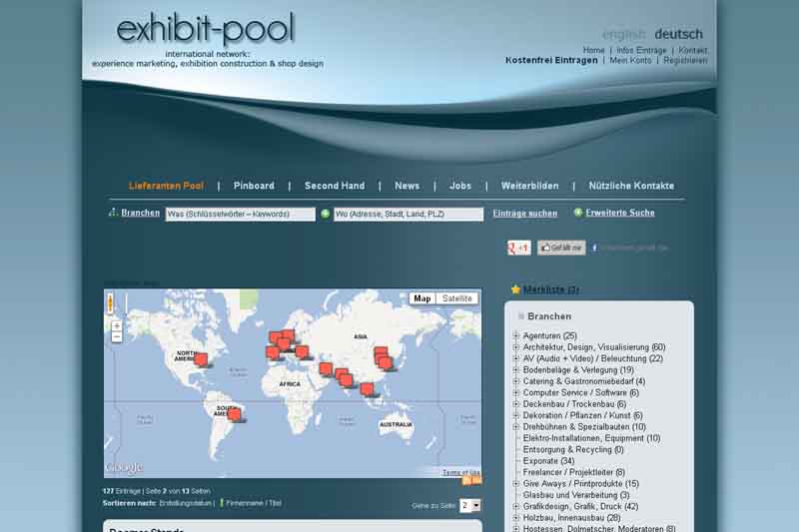This screenshot has height=532, width=799.
Task: Click the Branchen sitemap icon beside search
Action: pyautogui.click(x=113, y=213)
